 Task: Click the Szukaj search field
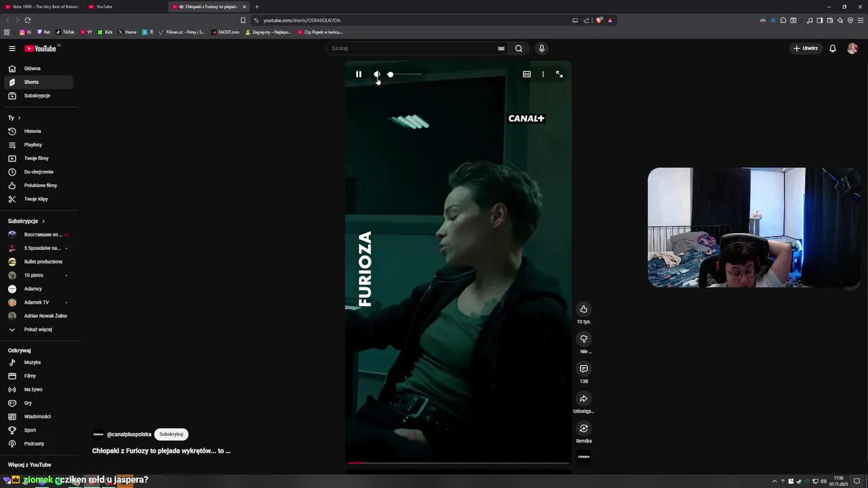(413, 48)
